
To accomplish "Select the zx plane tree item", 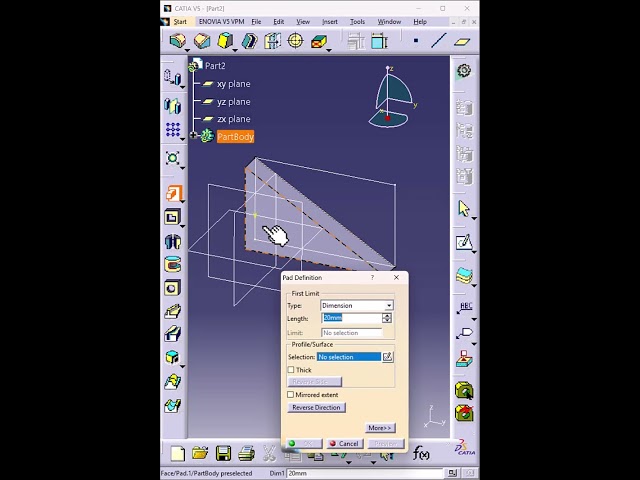I will tap(233, 119).
